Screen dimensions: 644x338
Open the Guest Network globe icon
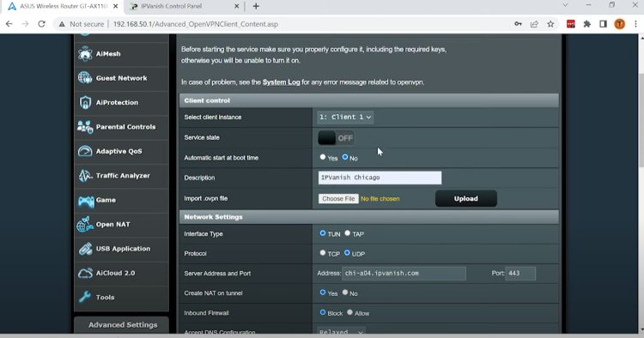click(x=85, y=78)
